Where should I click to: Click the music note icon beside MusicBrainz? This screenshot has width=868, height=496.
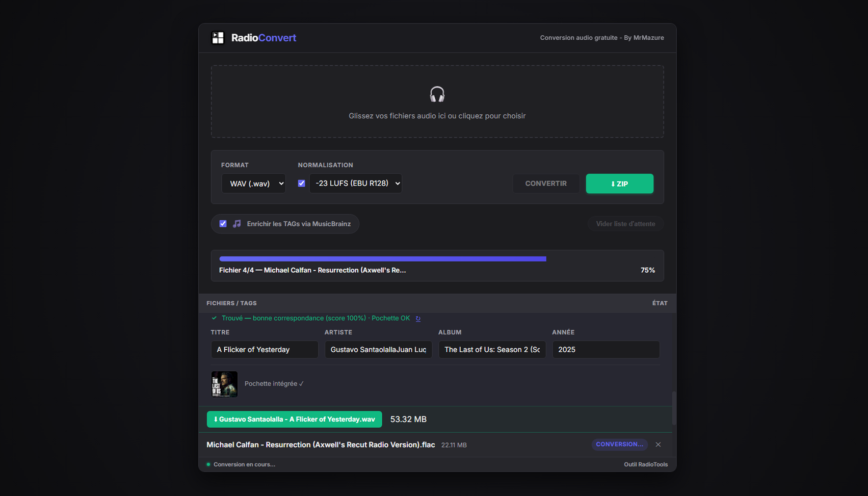click(x=237, y=224)
